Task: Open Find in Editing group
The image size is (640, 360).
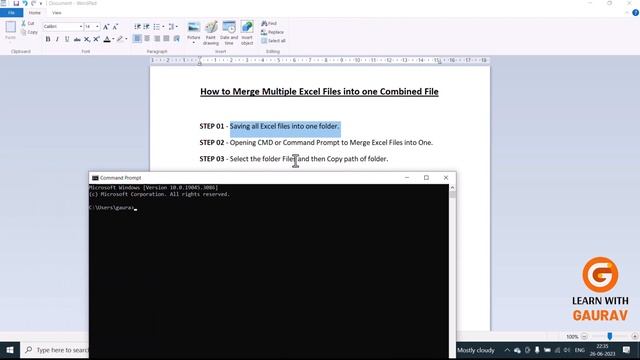Action: click(x=269, y=24)
